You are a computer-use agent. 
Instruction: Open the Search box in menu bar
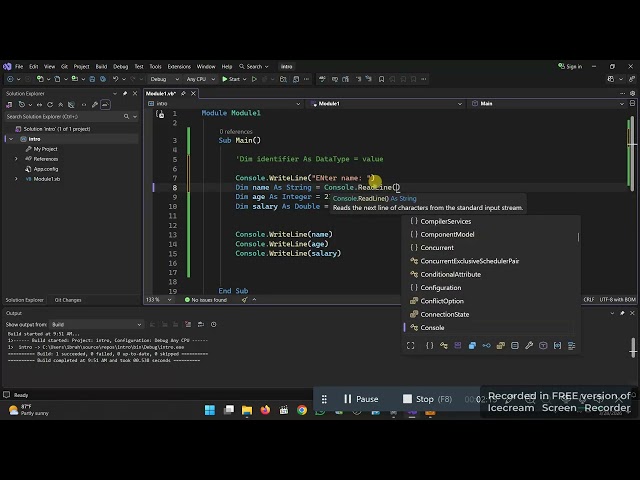tap(254, 67)
